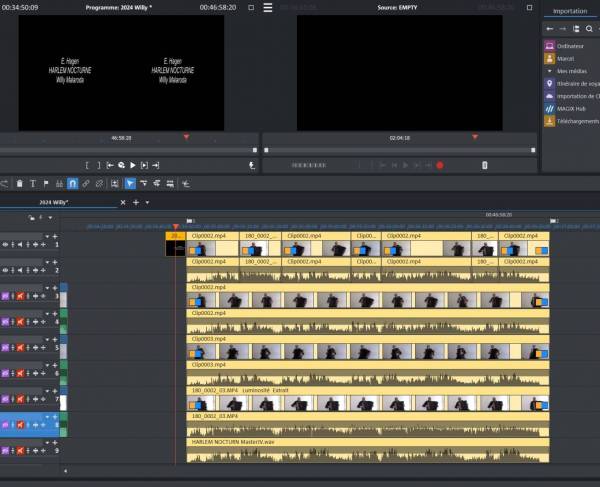
Task: Open the hamburger menu near the source monitor
Action: (267, 7)
